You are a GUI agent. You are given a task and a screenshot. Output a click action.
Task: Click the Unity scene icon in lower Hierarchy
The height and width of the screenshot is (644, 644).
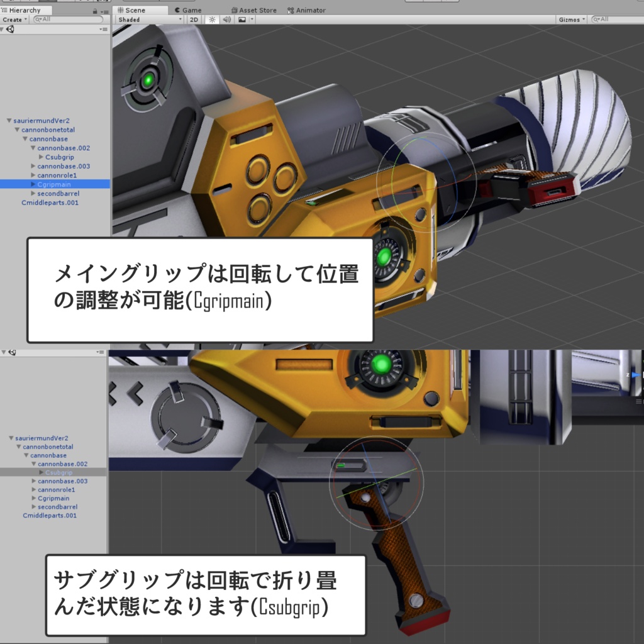pyautogui.click(x=13, y=352)
